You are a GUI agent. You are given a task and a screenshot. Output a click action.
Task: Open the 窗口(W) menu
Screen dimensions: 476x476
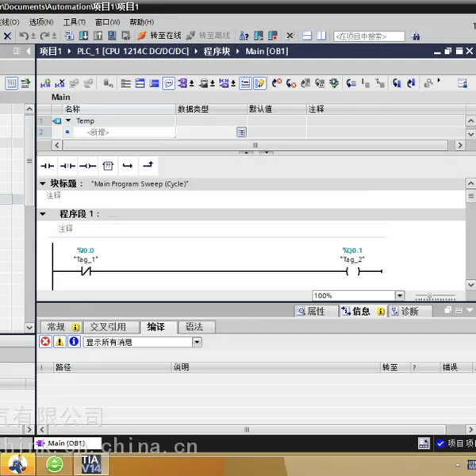[x=107, y=22]
